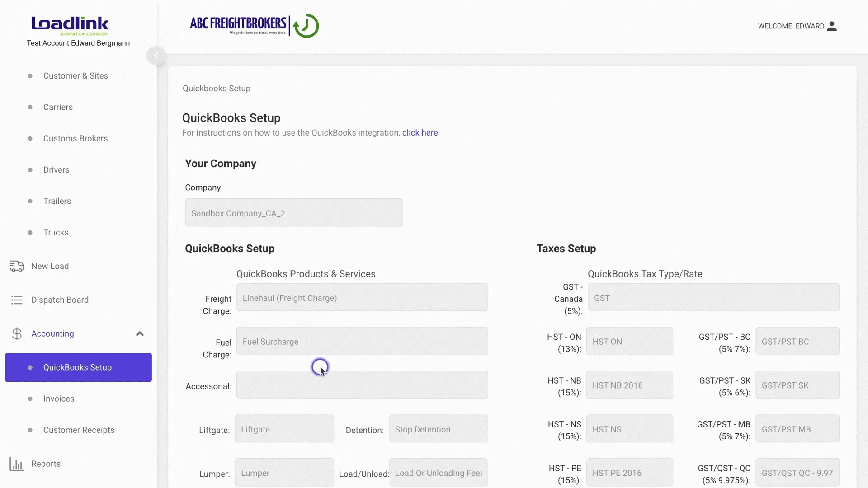
Task: Collapse the sidebar with the arrow button
Action: coord(156,56)
